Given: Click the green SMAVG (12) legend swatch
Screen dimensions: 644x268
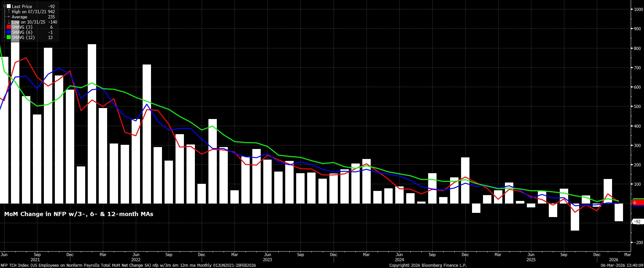Looking at the screenshot, I should 9,37.
